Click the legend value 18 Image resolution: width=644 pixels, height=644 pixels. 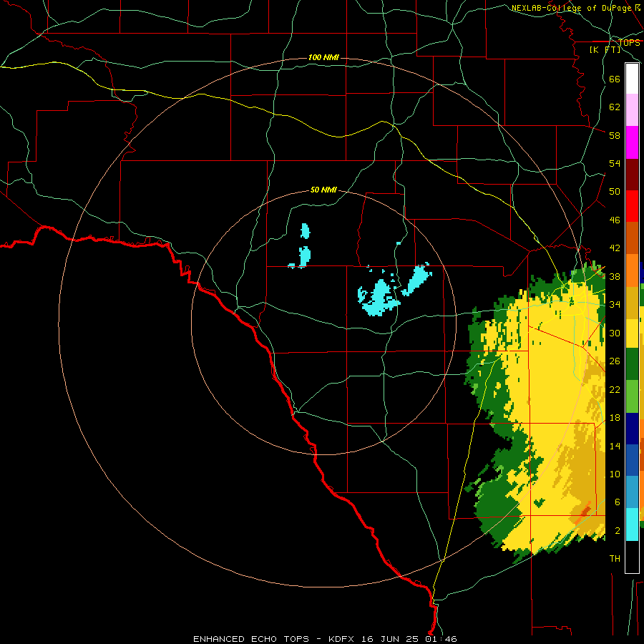pos(615,418)
